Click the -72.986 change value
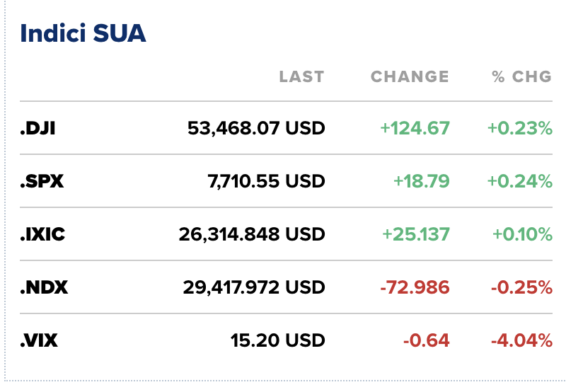The width and height of the screenshot is (566, 392). (415, 287)
